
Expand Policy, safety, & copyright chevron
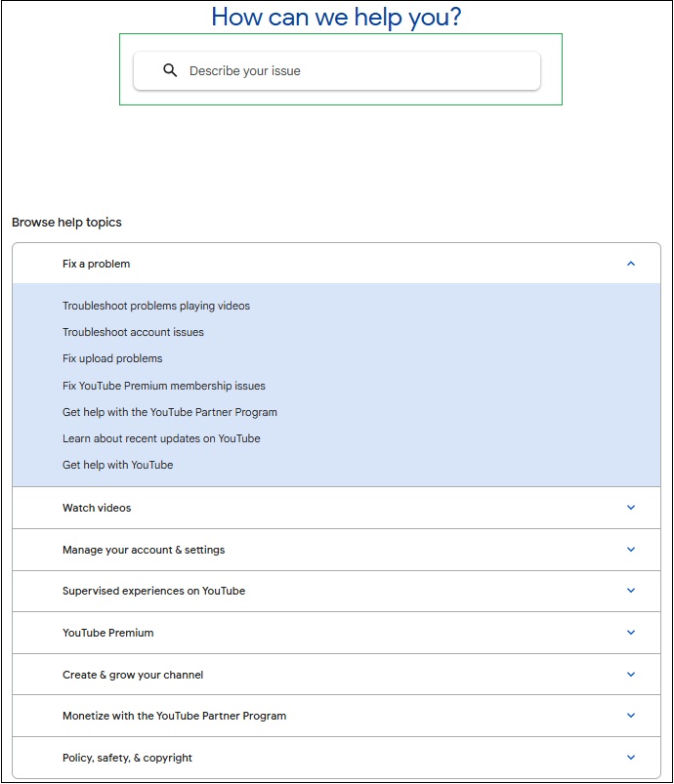(630, 758)
